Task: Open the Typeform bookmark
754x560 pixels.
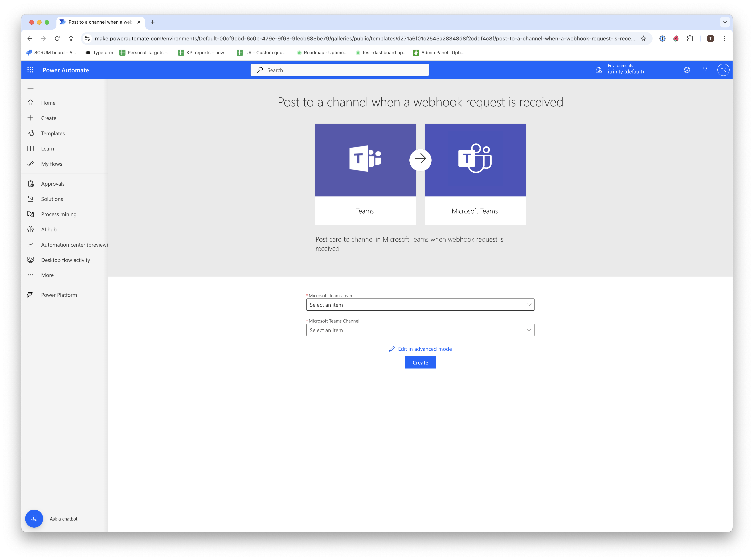Action: tap(99, 52)
